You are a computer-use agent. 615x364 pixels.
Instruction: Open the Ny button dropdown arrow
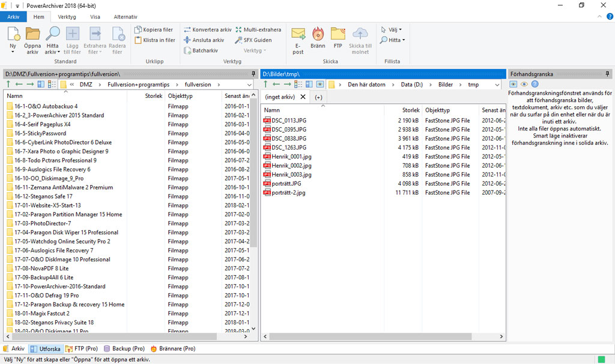13,52
